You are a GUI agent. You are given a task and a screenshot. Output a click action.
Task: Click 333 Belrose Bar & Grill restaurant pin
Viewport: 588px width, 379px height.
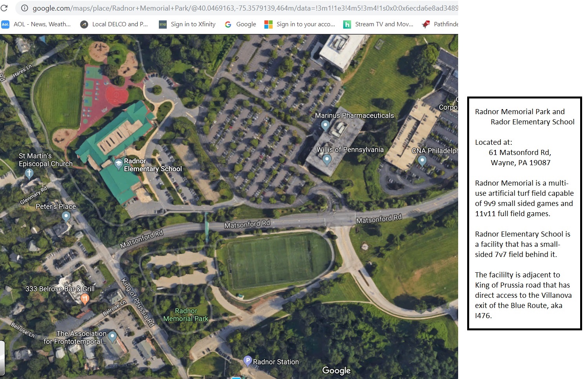(x=85, y=299)
